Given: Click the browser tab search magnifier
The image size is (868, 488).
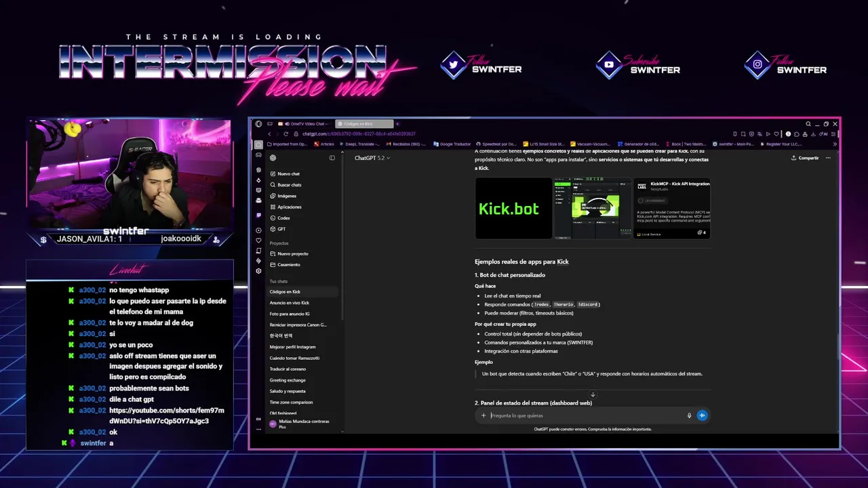Looking at the screenshot, I should (808, 124).
